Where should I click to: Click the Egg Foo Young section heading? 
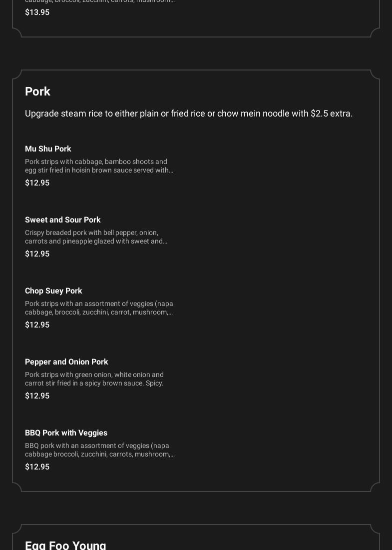pos(65,545)
